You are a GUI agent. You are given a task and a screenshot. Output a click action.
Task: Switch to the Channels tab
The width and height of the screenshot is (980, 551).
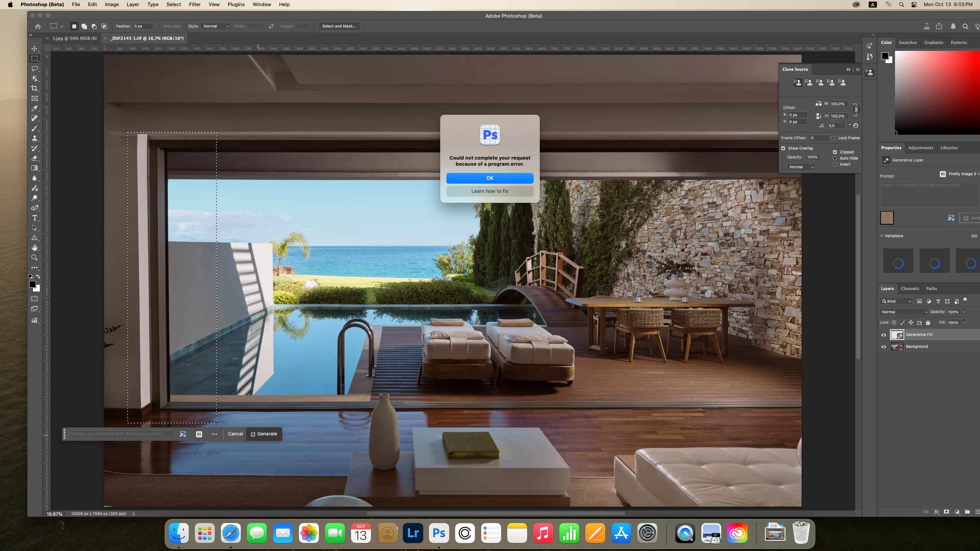[910, 289]
